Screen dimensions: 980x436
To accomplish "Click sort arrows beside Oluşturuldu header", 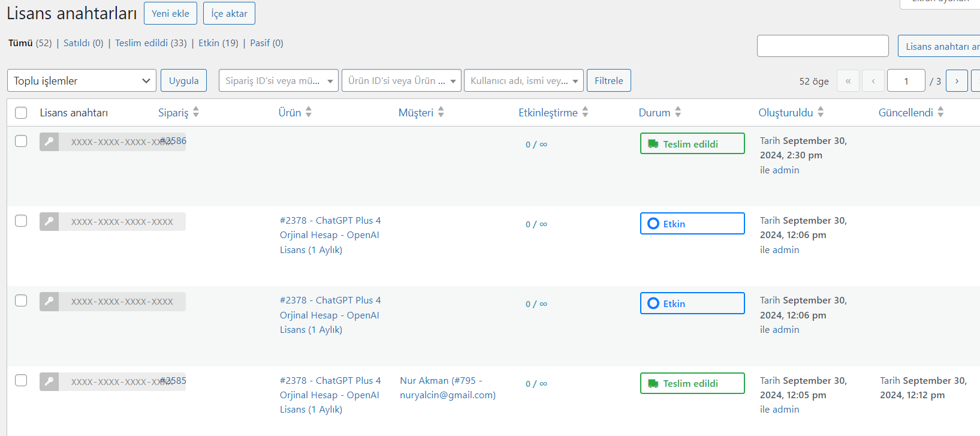I will pyautogui.click(x=821, y=112).
